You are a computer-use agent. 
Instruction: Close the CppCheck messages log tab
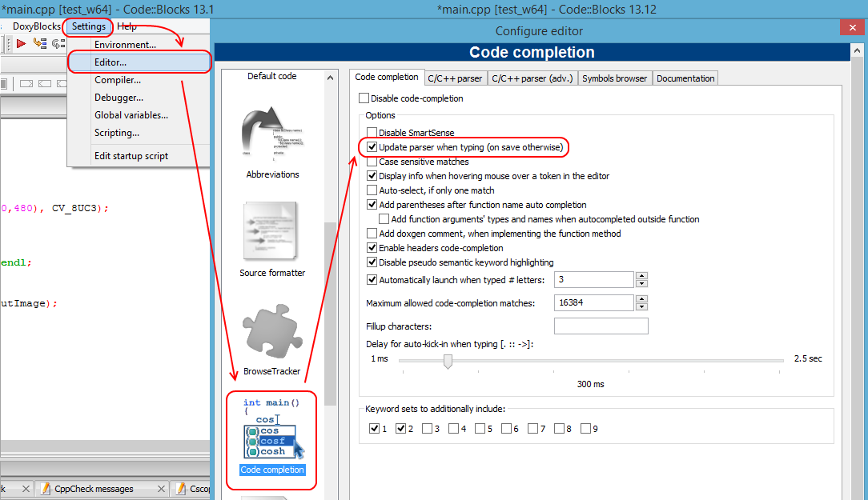click(x=161, y=488)
